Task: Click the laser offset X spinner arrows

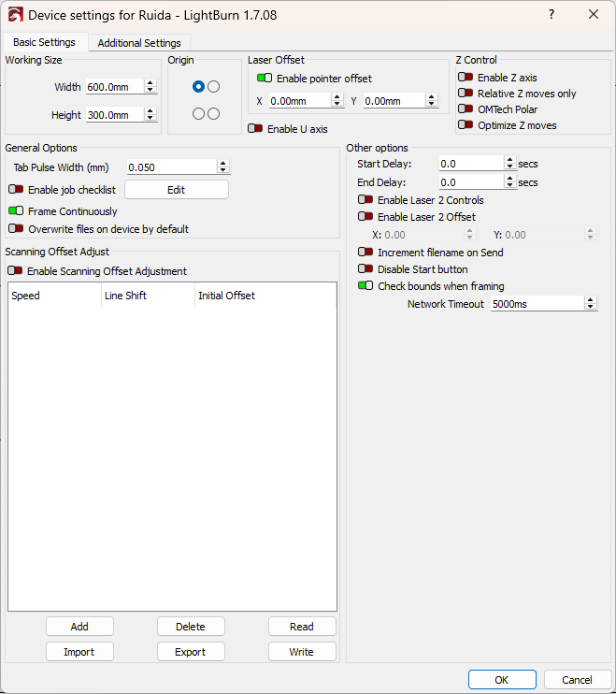Action: (x=337, y=100)
